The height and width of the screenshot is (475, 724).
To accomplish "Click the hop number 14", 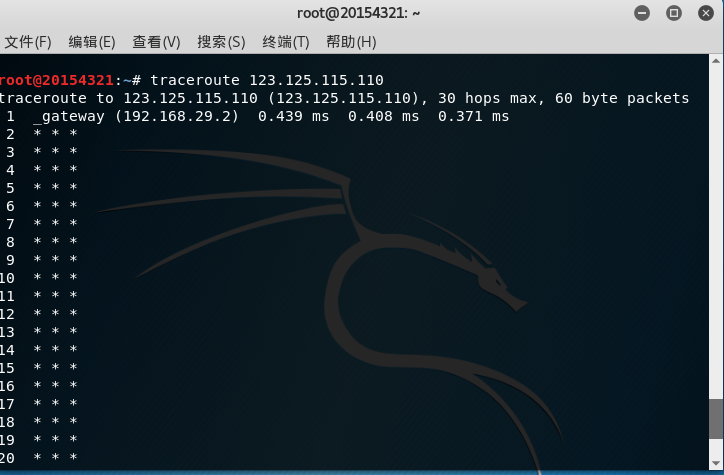I will (x=7, y=350).
